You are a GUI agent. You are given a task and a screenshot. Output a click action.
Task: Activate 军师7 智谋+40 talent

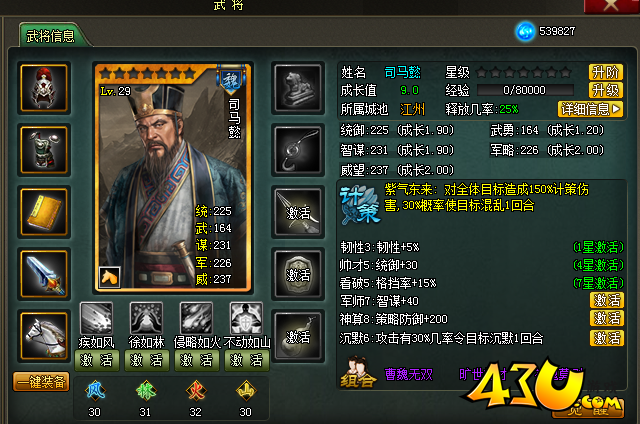tap(607, 300)
